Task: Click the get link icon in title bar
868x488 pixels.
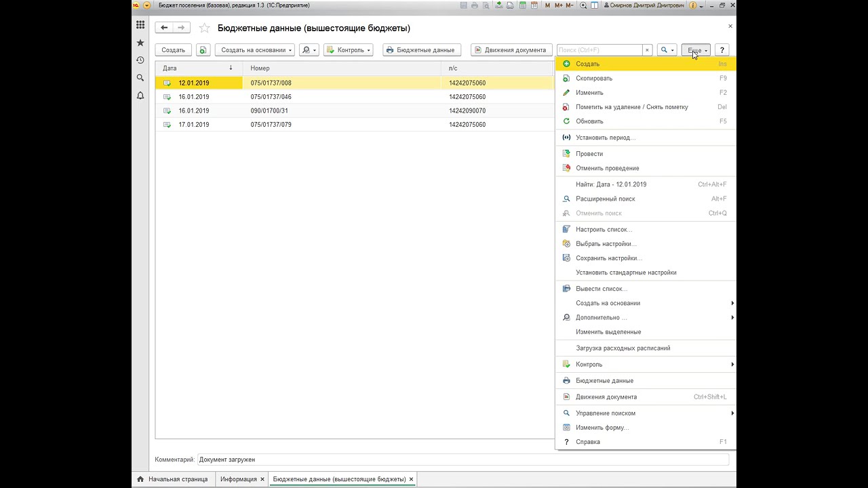Action: click(x=499, y=5)
